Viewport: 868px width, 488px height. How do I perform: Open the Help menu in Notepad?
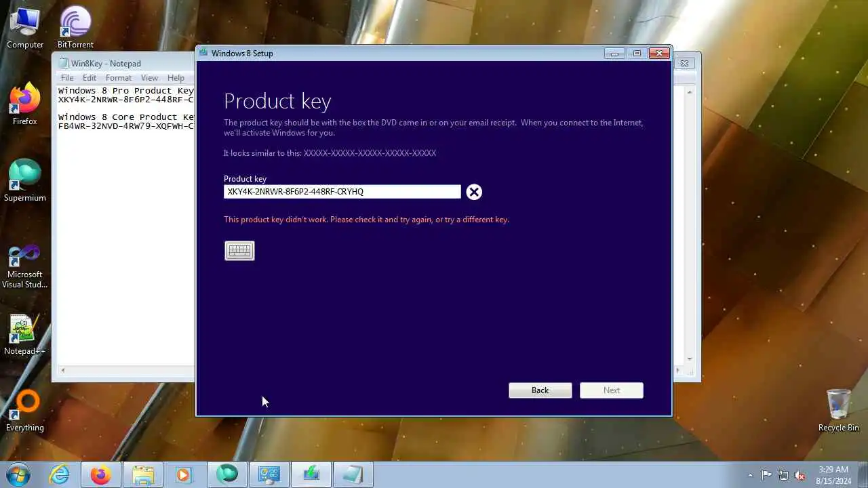[176, 78]
